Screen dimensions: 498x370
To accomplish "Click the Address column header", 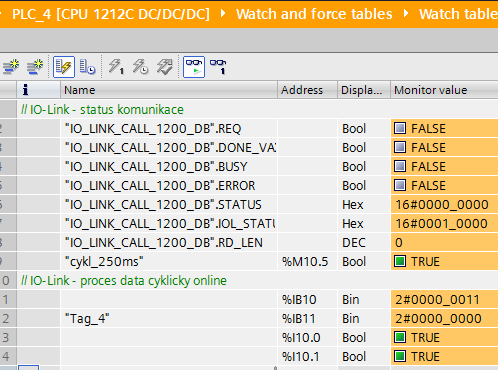I will point(307,90).
